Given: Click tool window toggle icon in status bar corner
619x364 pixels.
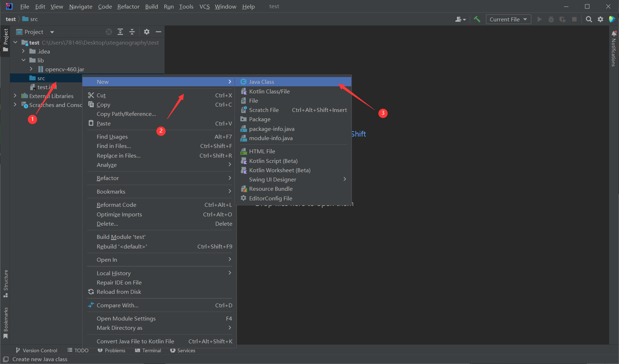Looking at the screenshot, I should pos(6,359).
